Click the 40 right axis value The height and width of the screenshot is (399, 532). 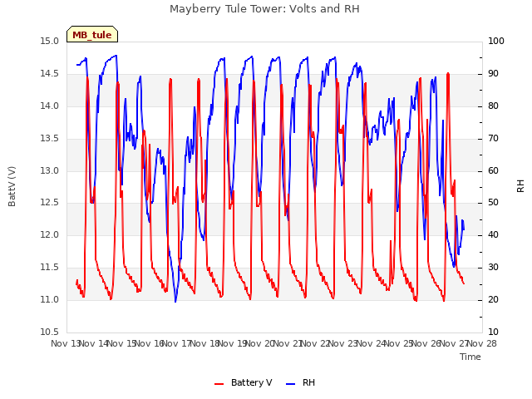tap(493, 235)
